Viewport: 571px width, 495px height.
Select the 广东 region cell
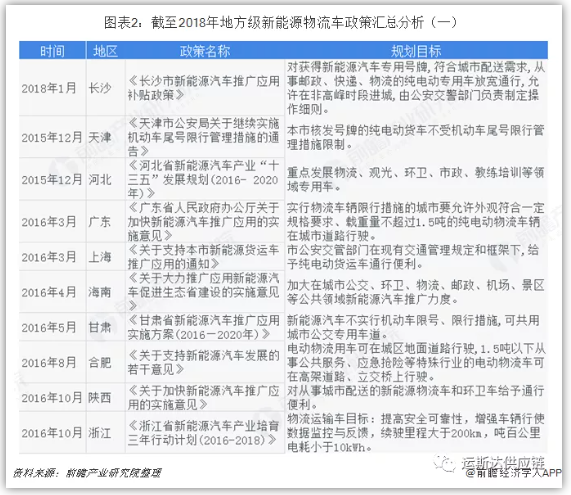tap(100, 221)
